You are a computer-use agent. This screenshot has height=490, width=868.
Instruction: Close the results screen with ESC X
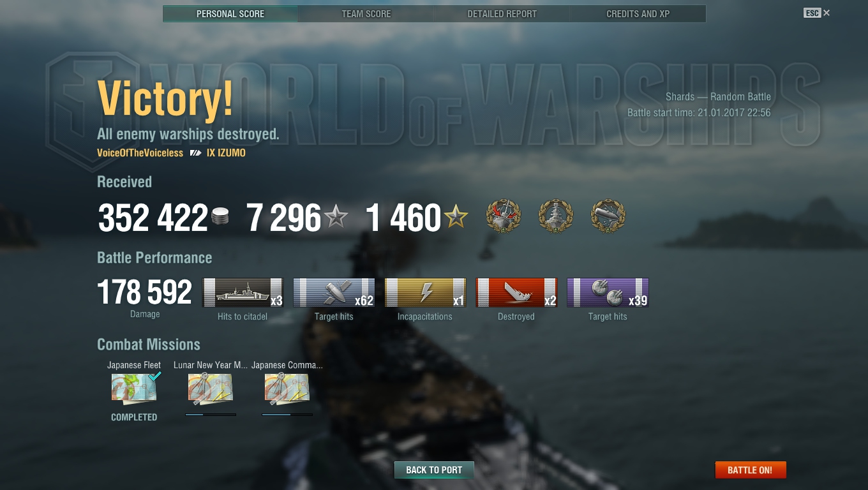(817, 13)
